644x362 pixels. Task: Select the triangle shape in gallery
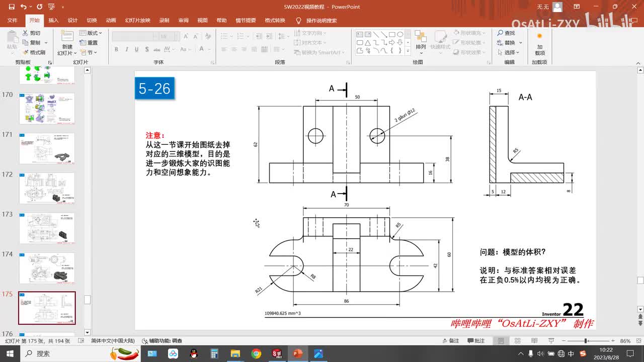(x=368, y=42)
